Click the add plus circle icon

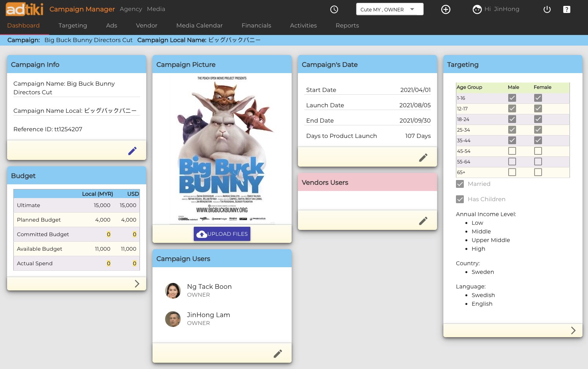pos(446,9)
